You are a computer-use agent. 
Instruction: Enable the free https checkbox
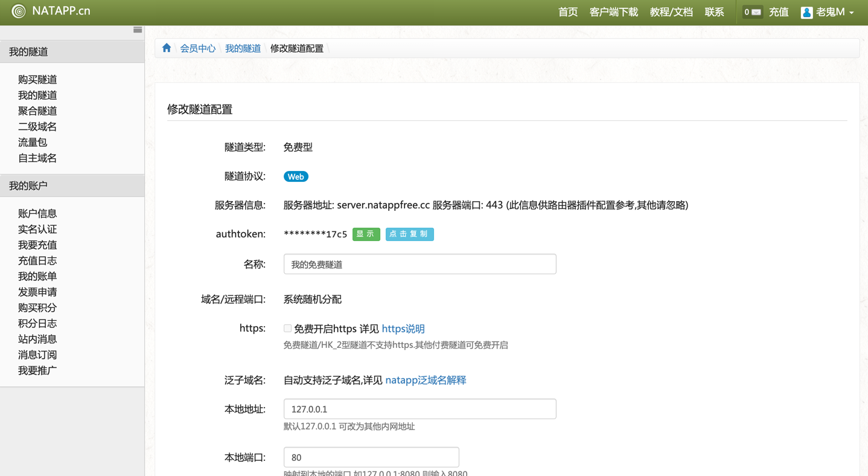click(287, 329)
